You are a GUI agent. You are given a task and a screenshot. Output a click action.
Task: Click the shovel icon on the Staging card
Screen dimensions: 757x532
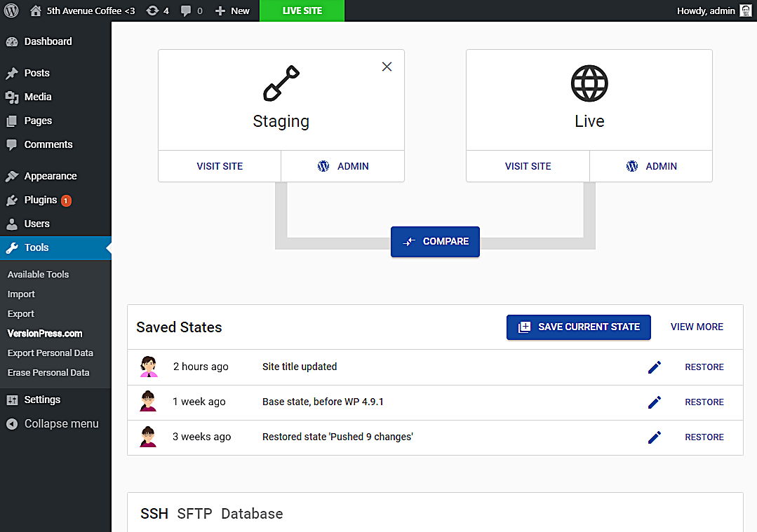(281, 84)
